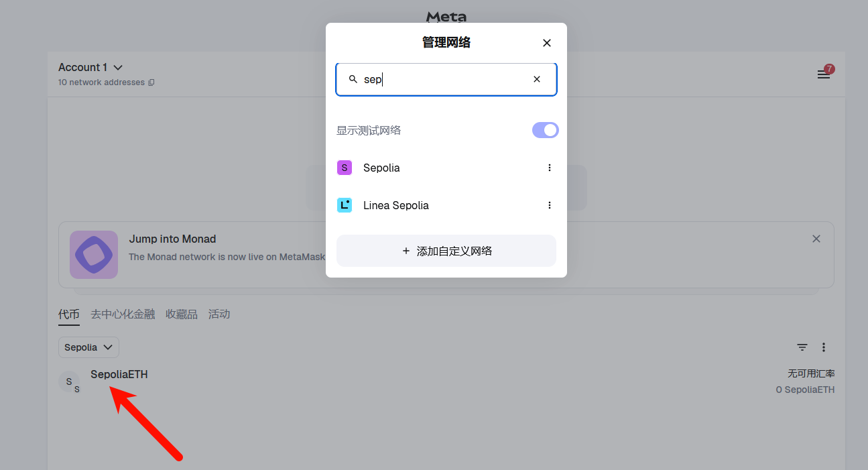Viewport: 868px width, 470px height.
Task: Open the hamburger menu with notifications
Action: pos(823,74)
